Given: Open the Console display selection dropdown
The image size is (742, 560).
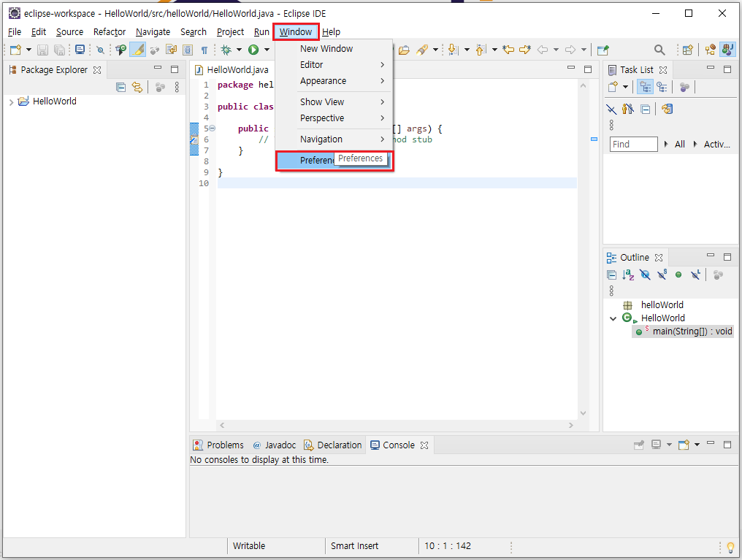Looking at the screenshot, I should coord(669,445).
